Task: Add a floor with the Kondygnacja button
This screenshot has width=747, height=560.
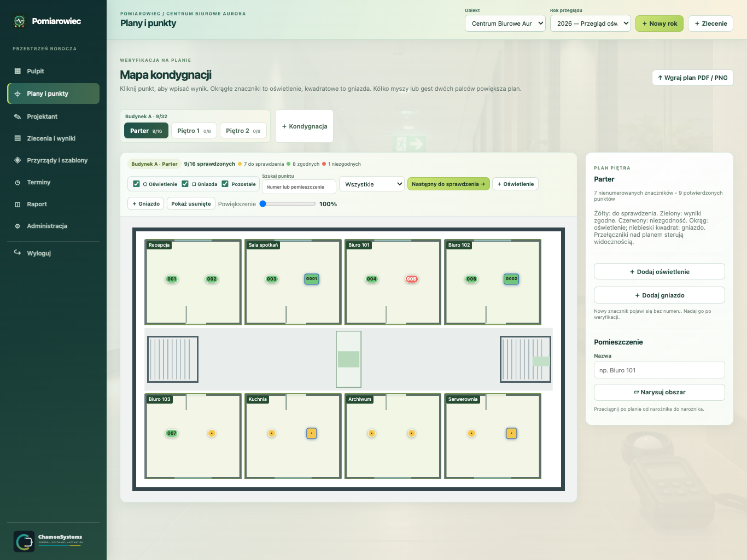Action: tap(305, 126)
